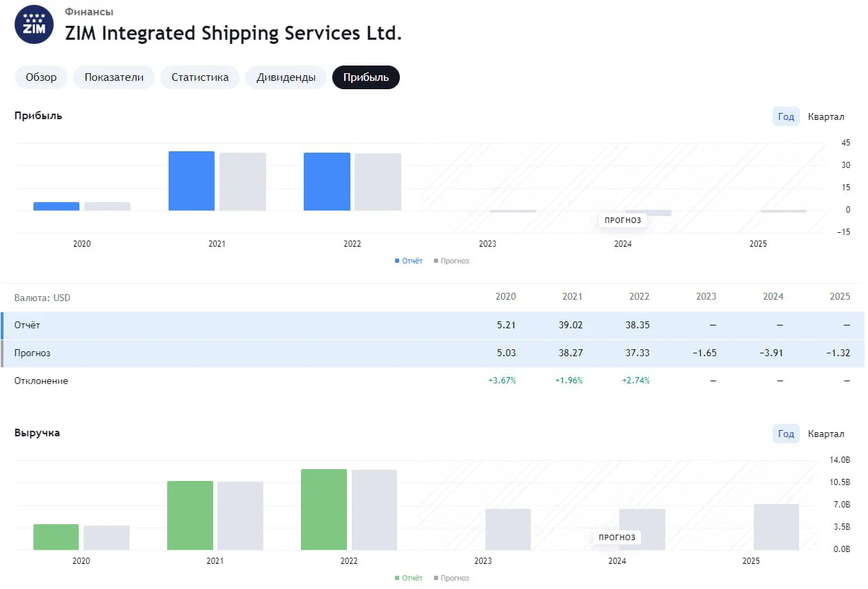
Task: Click the 2023 table column header
Action: coord(706,296)
